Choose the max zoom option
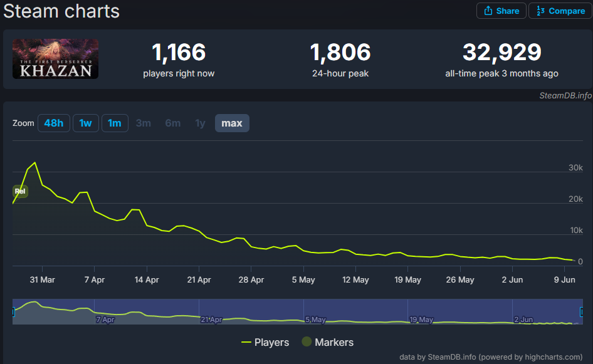The image size is (593, 364). 232,123
